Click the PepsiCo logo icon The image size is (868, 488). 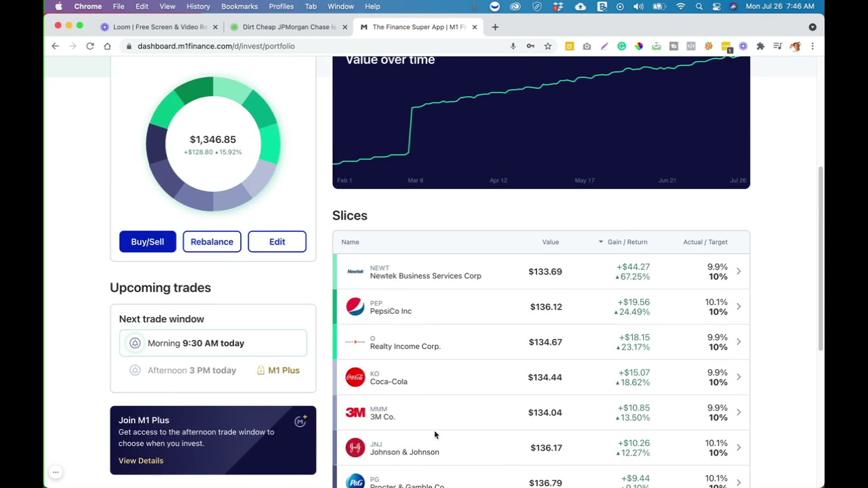coord(355,306)
